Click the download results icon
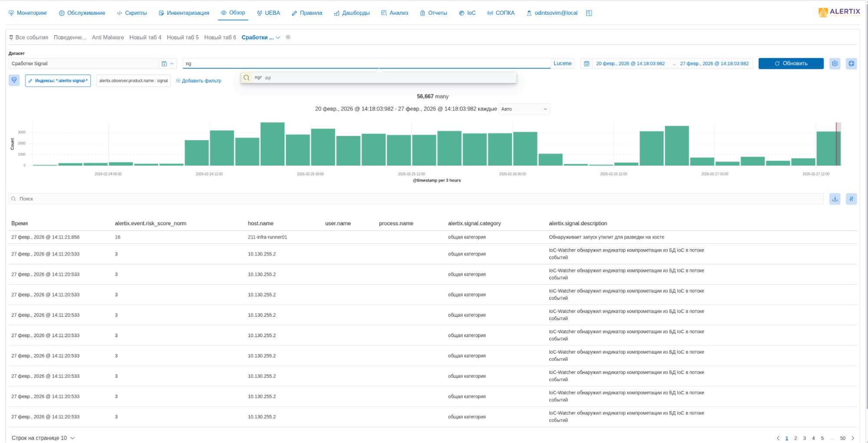Image resolution: width=868 pixels, height=443 pixels. click(835, 199)
